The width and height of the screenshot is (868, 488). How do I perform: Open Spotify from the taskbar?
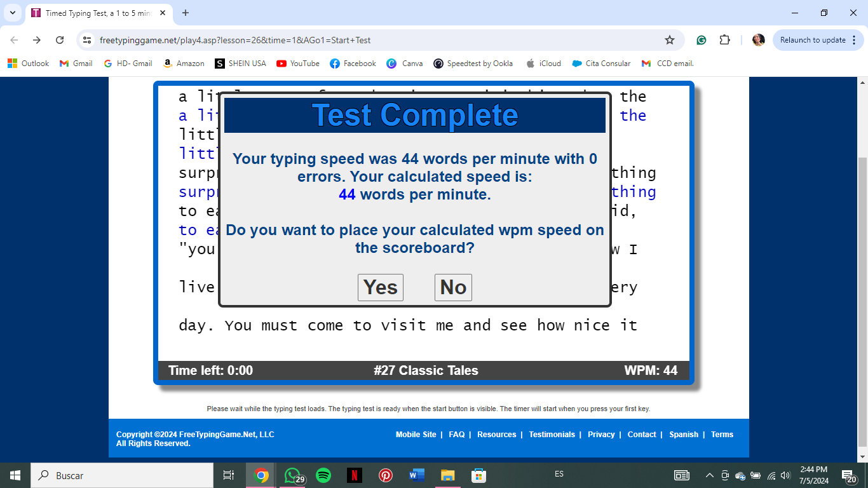[x=323, y=475]
